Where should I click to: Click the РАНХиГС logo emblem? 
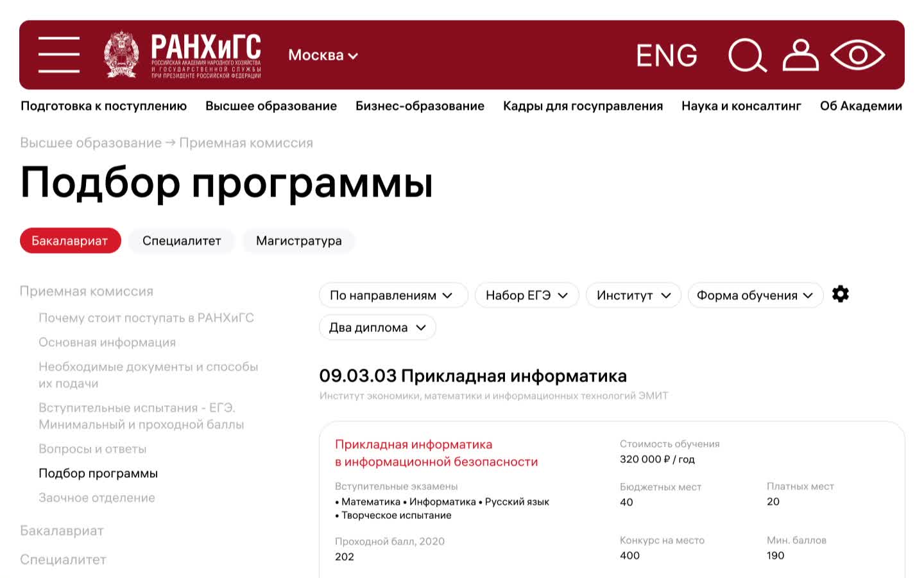(121, 55)
